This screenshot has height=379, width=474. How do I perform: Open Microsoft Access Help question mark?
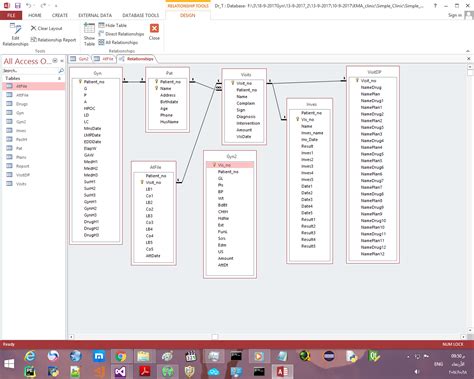pyautogui.click(x=435, y=6)
